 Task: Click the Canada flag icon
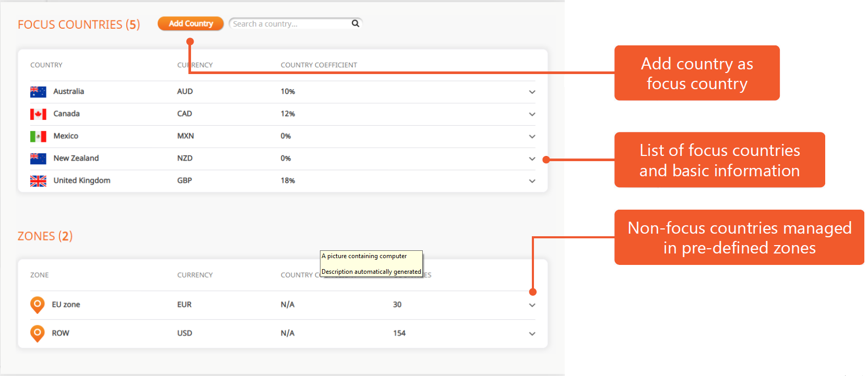coord(38,114)
